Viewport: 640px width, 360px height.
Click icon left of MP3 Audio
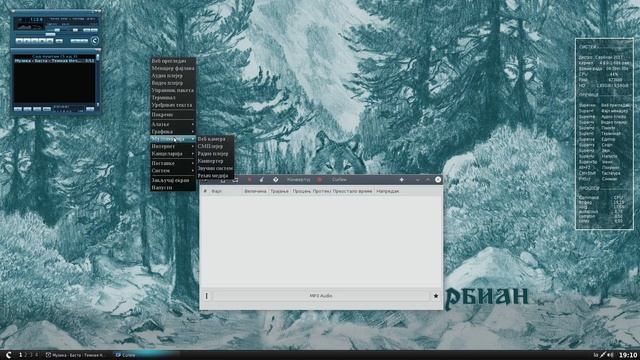207,296
